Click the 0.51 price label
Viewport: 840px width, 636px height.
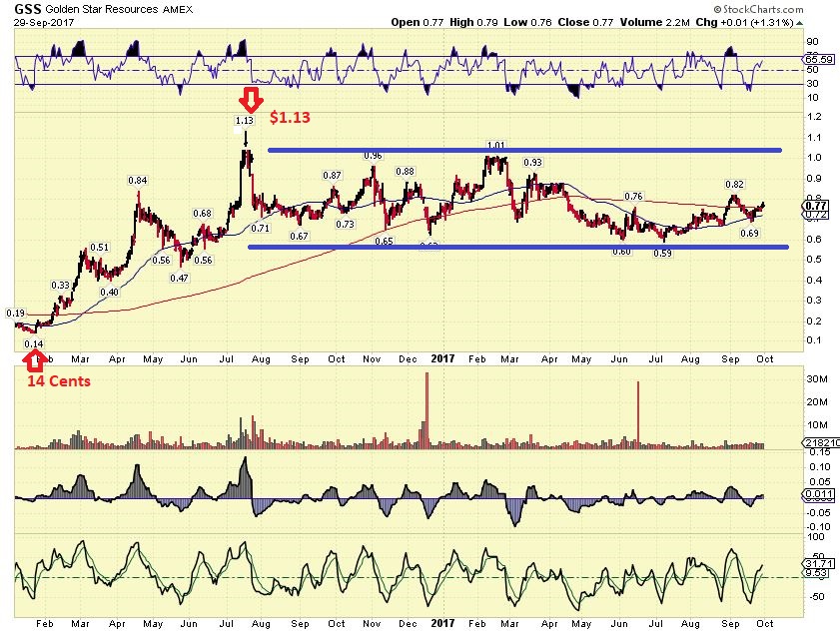tap(99, 248)
